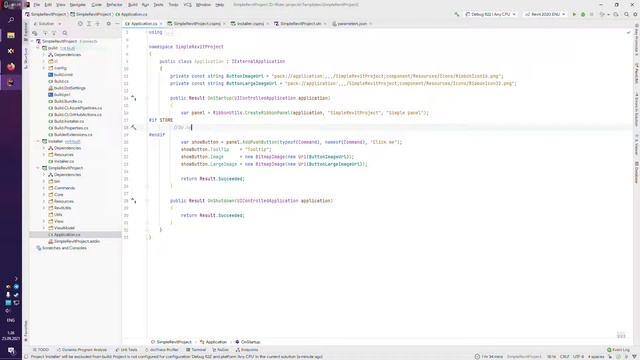Open the Revit 2020 ENU run configuration dropdown
This screenshot has height=360, width=640.
click(544, 14)
